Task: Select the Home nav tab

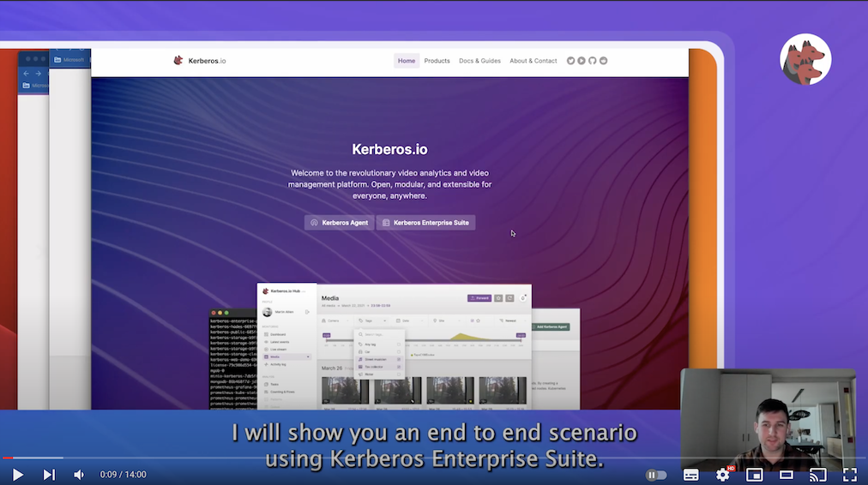Action: [x=407, y=61]
